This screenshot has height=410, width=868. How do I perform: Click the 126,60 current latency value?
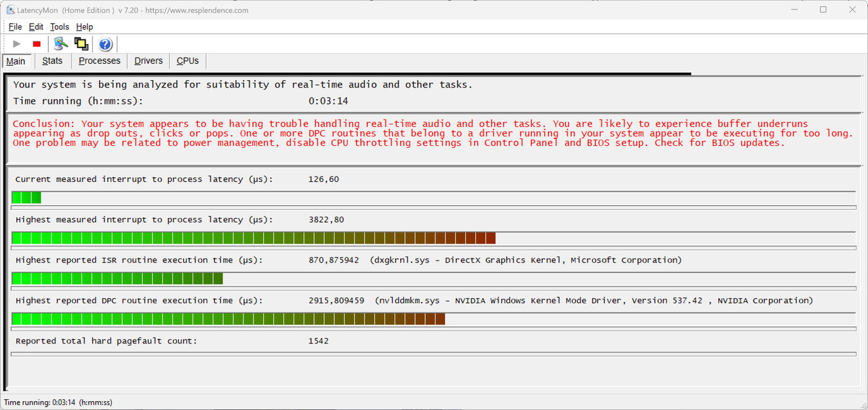pyautogui.click(x=323, y=179)
